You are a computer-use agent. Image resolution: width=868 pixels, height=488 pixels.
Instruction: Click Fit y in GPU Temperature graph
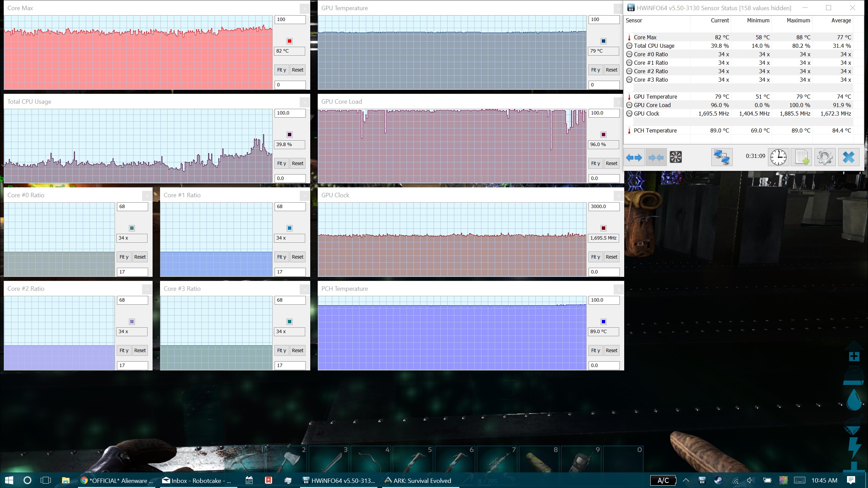[x=595, y=70]
